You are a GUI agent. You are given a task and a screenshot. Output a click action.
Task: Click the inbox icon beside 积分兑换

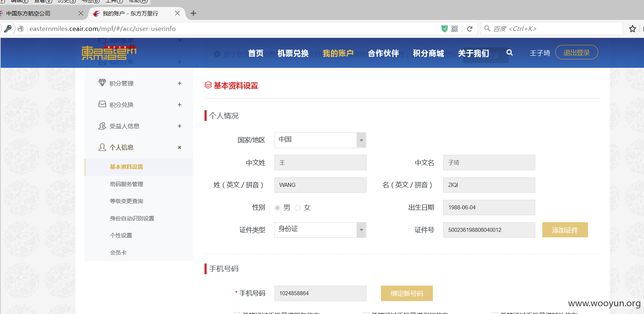pos(102,104)
